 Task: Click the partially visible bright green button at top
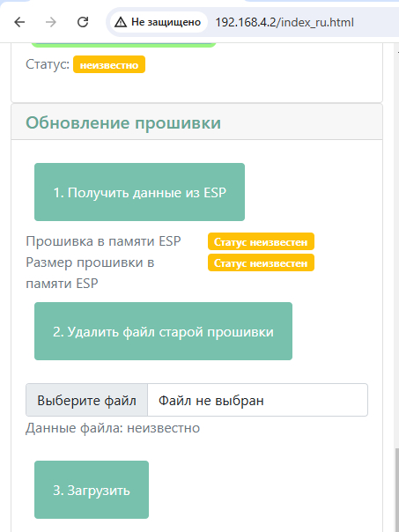pyautogui.click(x=124, y=45)
